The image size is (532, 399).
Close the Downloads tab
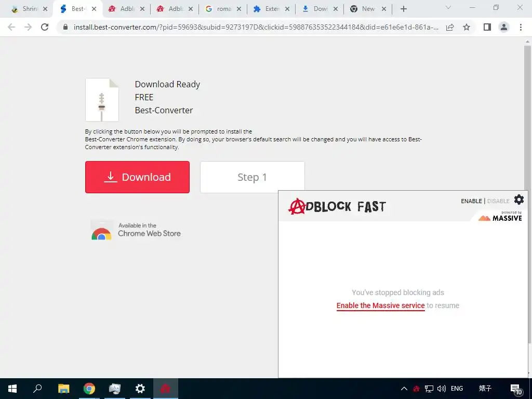[336, 9]
